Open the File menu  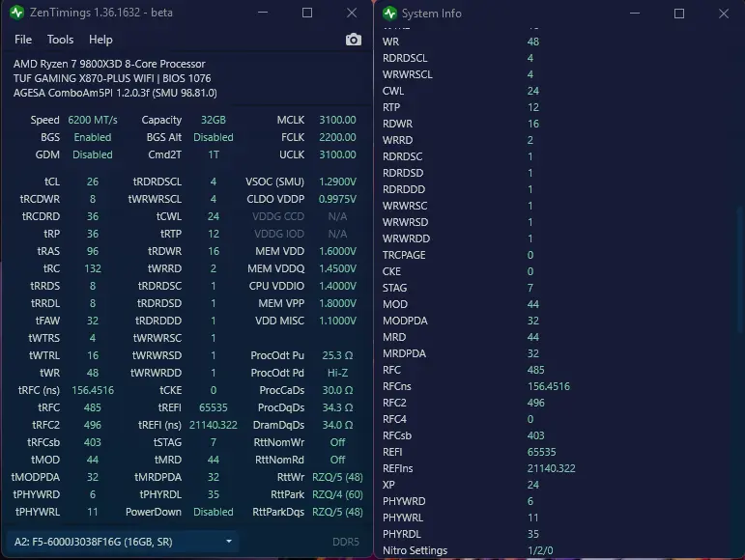point(23,40)
